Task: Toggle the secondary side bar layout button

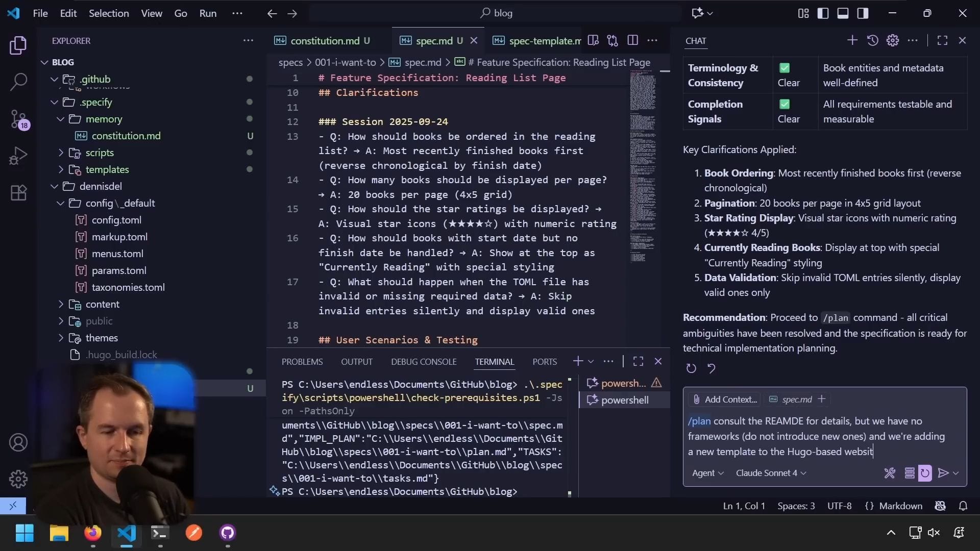Action: tap(863, 13)
